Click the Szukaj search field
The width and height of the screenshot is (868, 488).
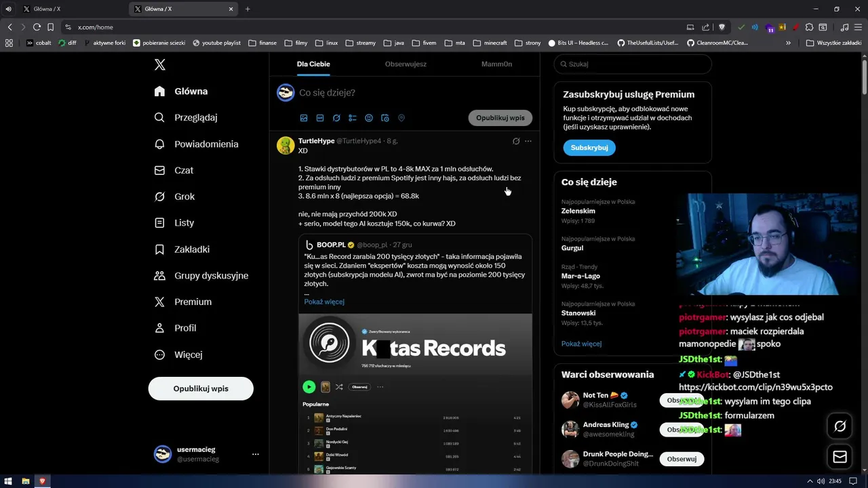pyautogui.click(x=633, y=64)
